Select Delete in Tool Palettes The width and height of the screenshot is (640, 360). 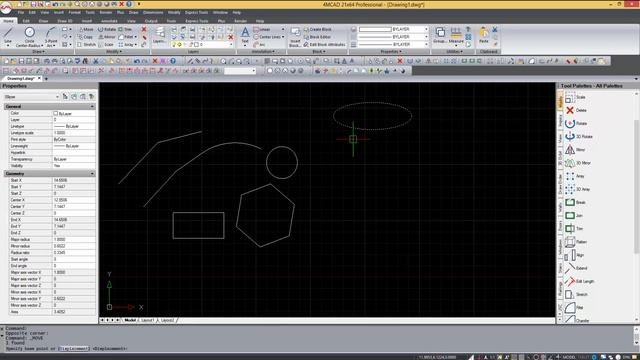576,110
